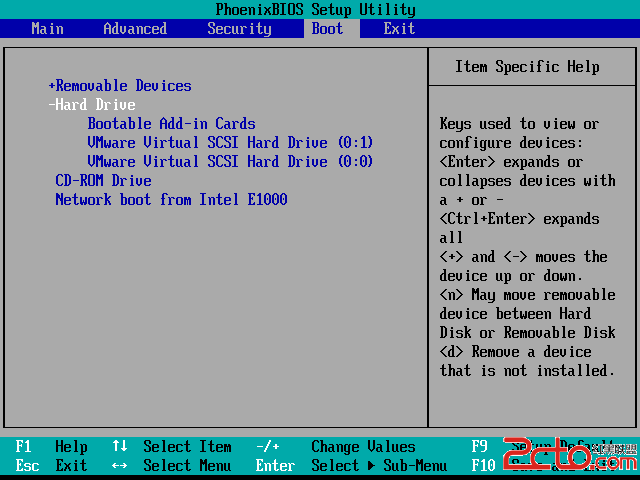The width and height of the screenshot is (640, 480).
Task: Click the left-right arrows Select Menu hint
Action: point(171,465)
